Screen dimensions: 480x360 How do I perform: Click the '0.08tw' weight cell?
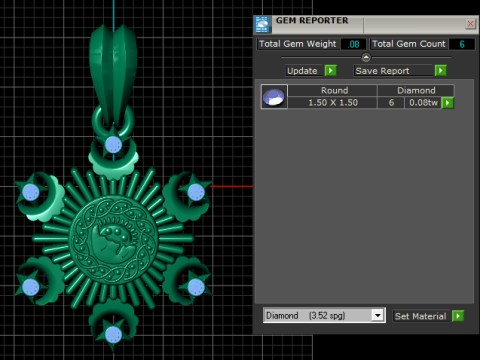point(423,103)
